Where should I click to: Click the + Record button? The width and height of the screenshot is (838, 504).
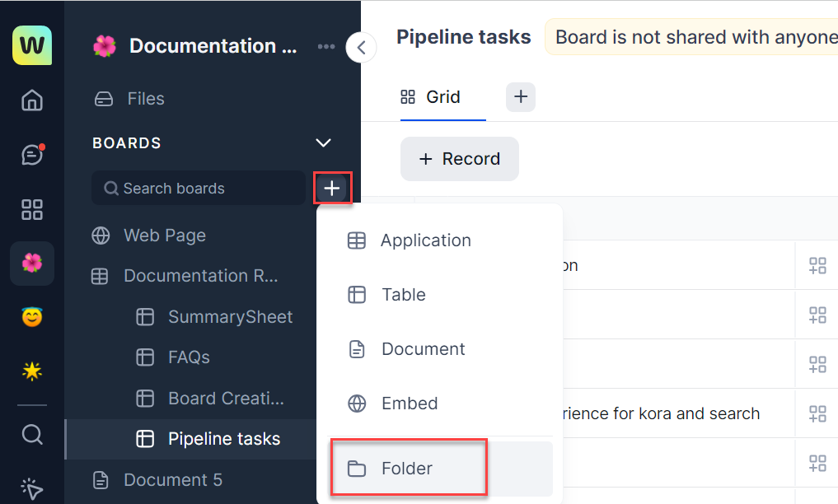(x=459, y=159)
